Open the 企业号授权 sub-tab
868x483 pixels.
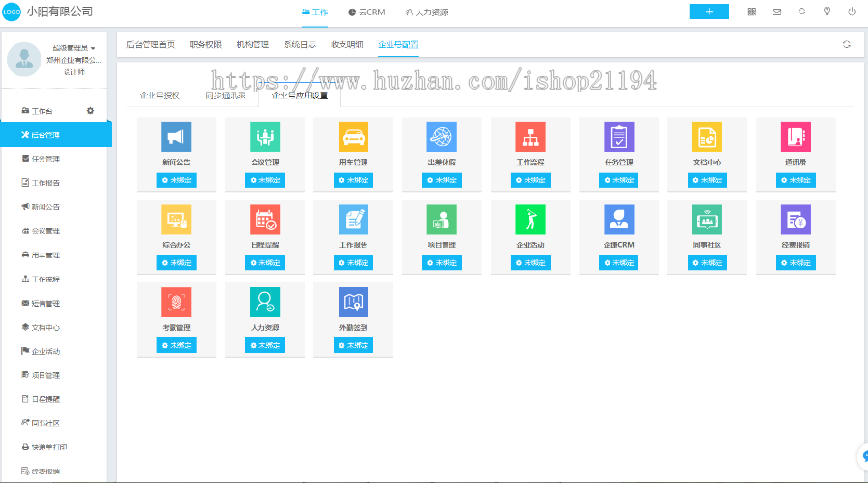click(x=159, y=95)
